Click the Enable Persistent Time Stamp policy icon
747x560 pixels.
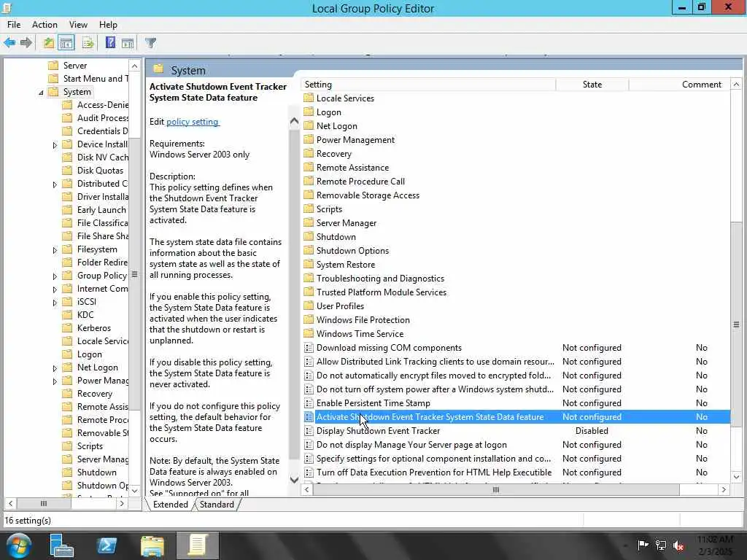(x=309, y=402)
